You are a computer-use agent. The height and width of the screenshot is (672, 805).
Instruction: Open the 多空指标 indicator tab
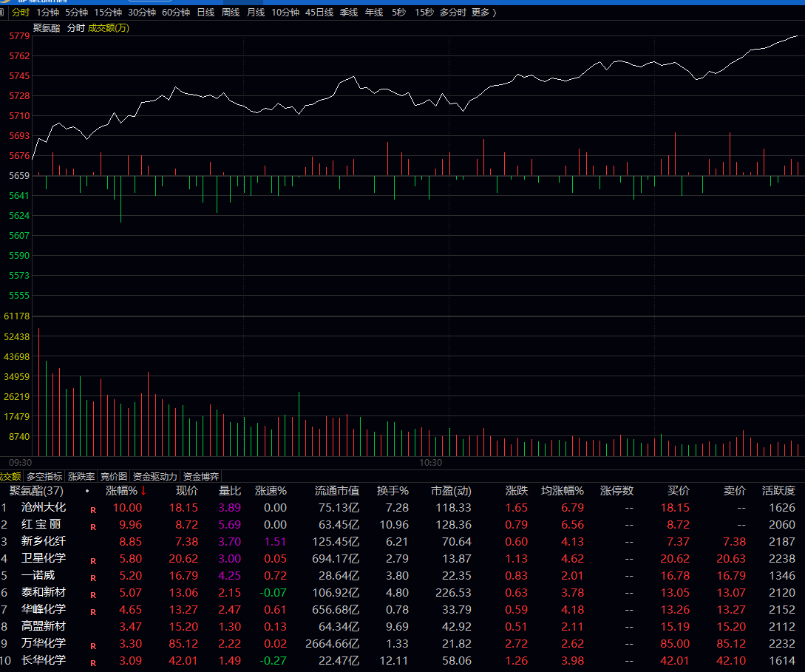click(x=44, y=477)
